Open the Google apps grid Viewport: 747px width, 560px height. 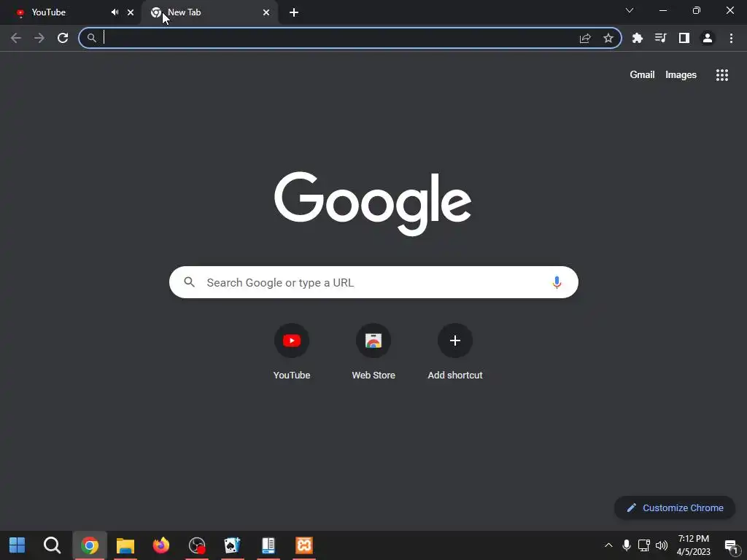[722, 75]
